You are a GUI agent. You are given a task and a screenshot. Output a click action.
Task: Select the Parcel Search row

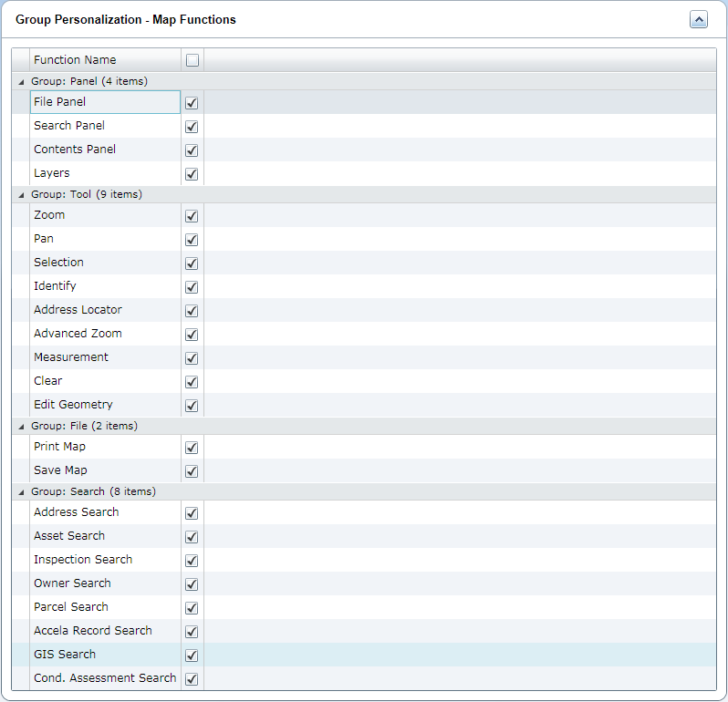pyautogui.click(x=71, y=607)
